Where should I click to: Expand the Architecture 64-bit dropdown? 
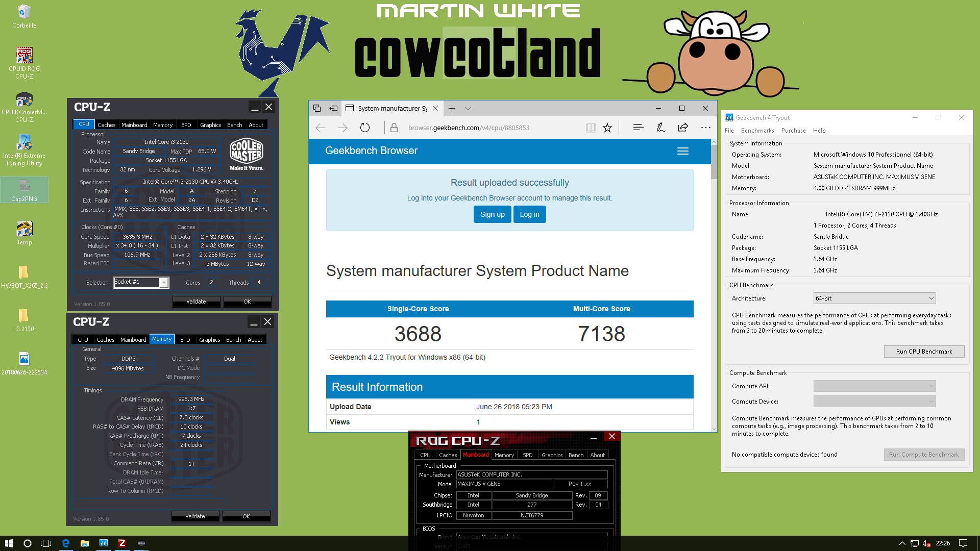click(x=874, y=298)
